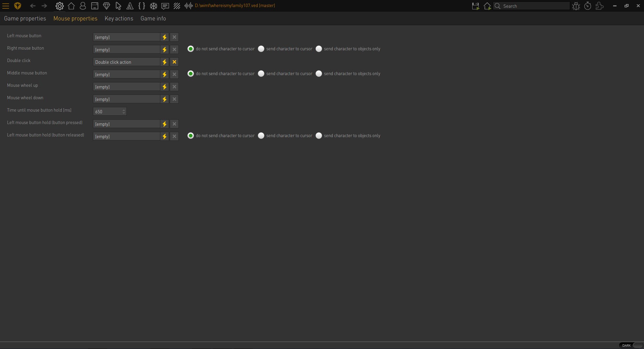This screenshot has height=349, width=644.
Task: Switch to Key actions tab
Action: [119, 18]
